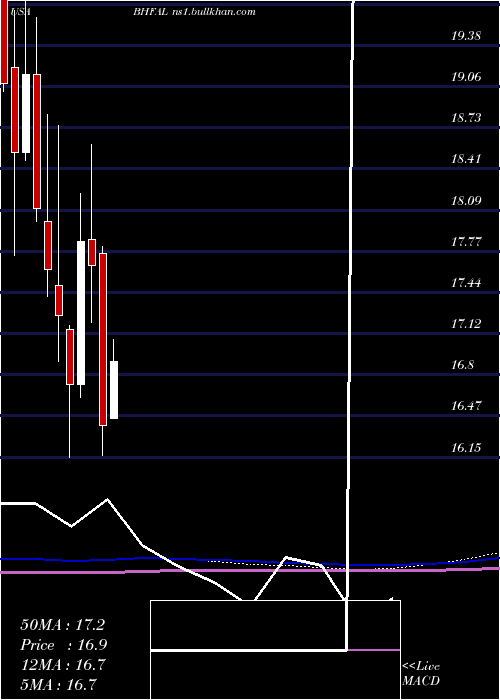The height and width of the screenshot is (700, 500).
Task: Click the 16.8 price axis label
Action: coord(462,365)
